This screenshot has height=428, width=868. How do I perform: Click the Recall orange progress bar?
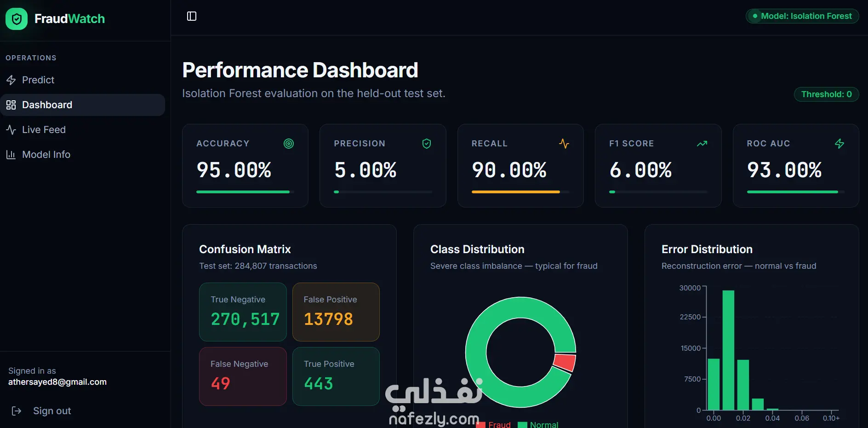[520, 192]
